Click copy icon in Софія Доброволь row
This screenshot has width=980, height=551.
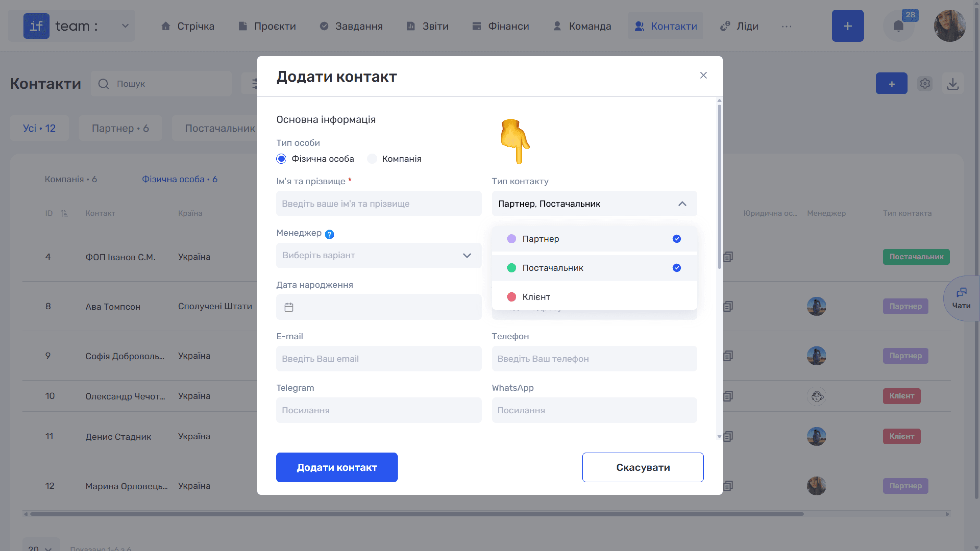tap(728, 356)
